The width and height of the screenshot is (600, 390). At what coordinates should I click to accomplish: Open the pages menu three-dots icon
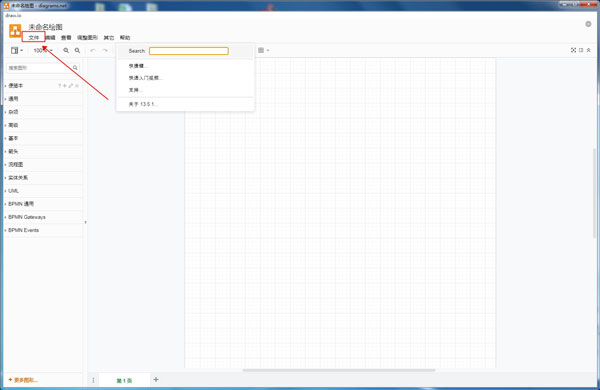(93, 380)
